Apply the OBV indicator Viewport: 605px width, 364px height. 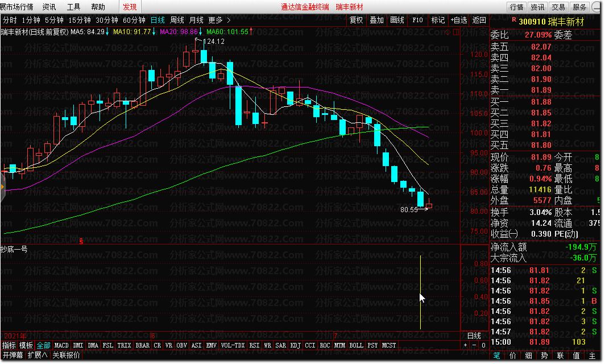[182, 345]
